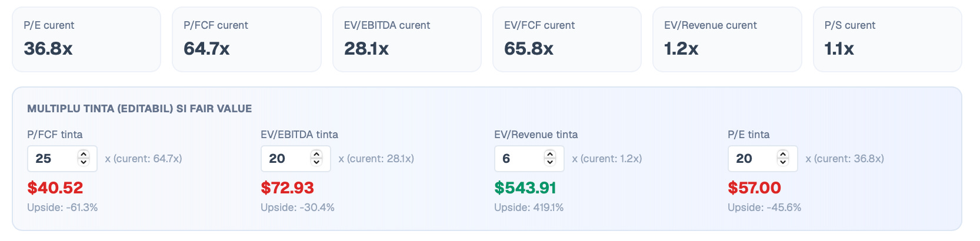Increment EV/EBITDA tinta stepper up arrow
The width and height of the screenshot is (980, 241).
[x=316, y=155]
